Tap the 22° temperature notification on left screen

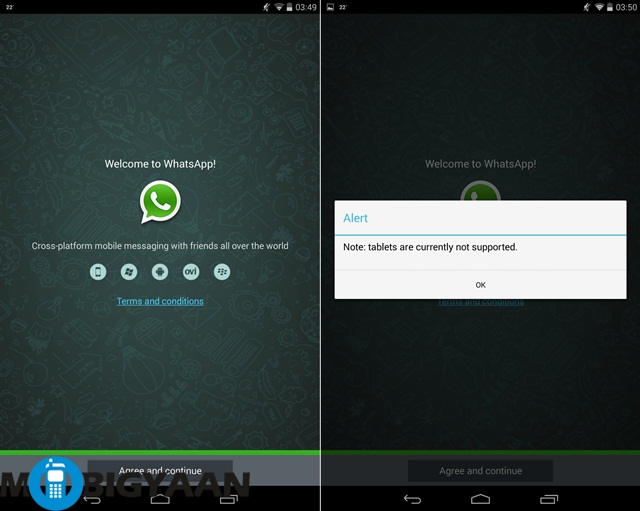pyautogui.click(x=10, y=7)
